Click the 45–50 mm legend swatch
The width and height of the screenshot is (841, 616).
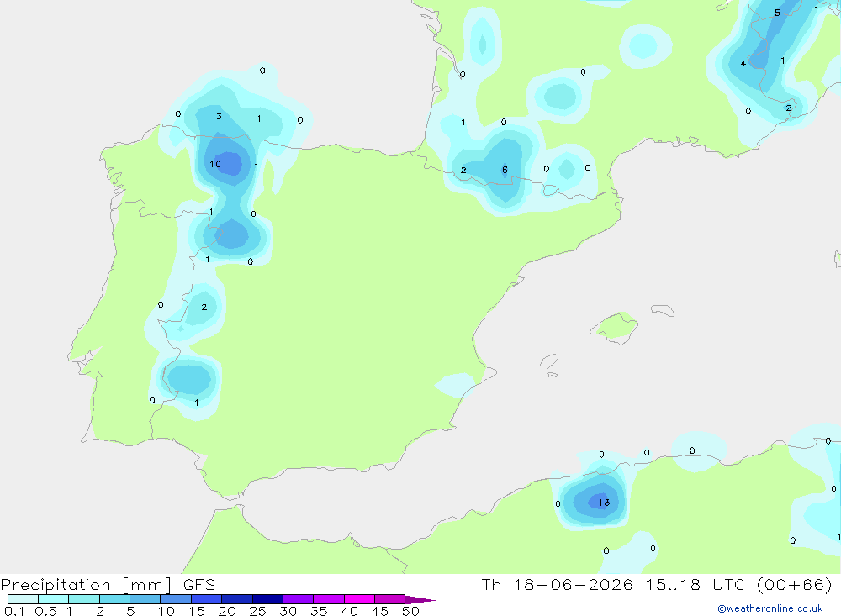coord(390,599)
